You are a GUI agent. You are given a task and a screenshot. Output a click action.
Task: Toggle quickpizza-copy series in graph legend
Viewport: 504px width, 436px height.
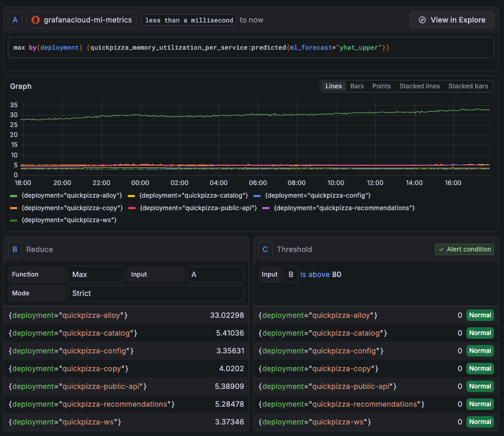tap(72, 208)
